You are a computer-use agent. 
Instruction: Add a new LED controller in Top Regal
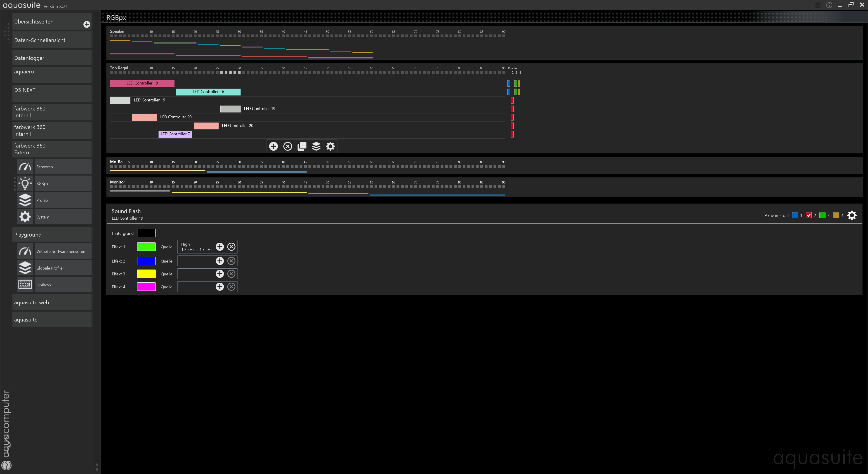(273, 146)
